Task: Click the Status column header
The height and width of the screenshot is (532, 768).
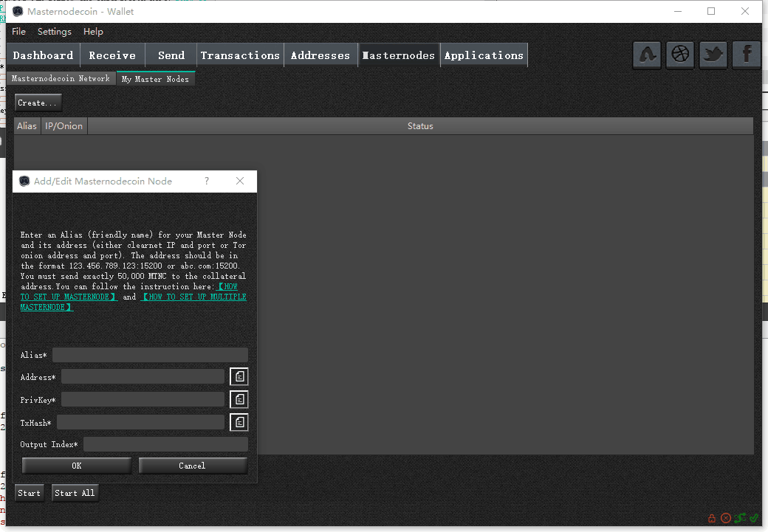Action: pos(420,125)
